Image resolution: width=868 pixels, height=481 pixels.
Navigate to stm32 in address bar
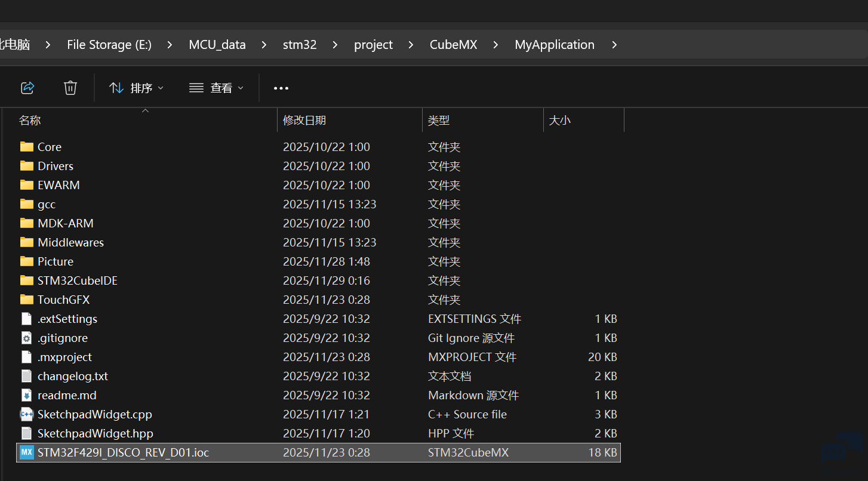tap(299, 45)
